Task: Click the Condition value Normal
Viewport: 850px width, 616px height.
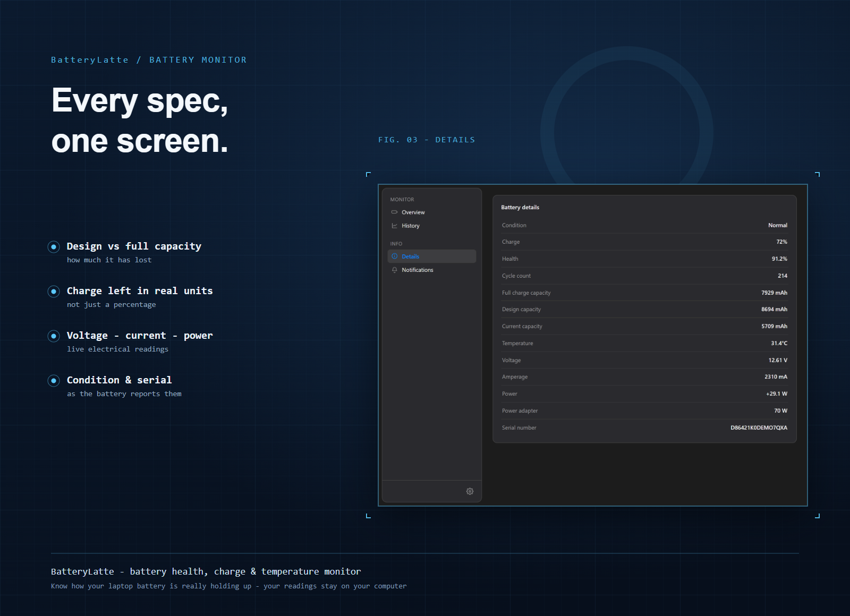Action: [777, 225]
